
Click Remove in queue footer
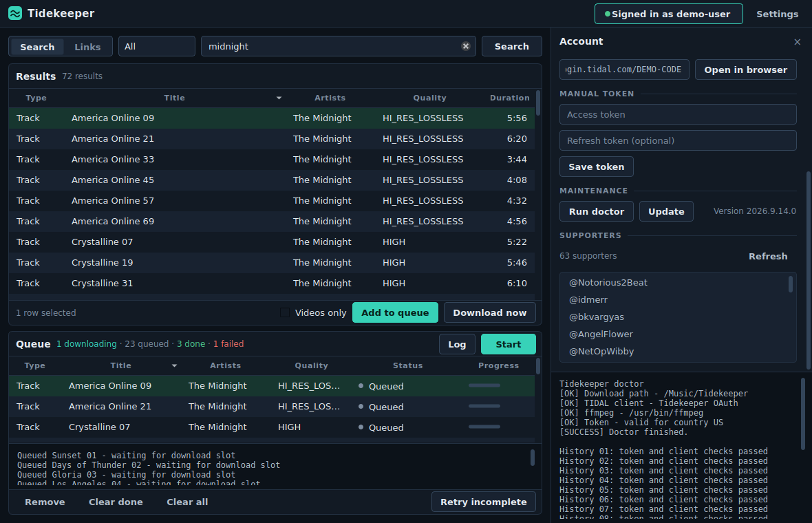tap(45, 502)
